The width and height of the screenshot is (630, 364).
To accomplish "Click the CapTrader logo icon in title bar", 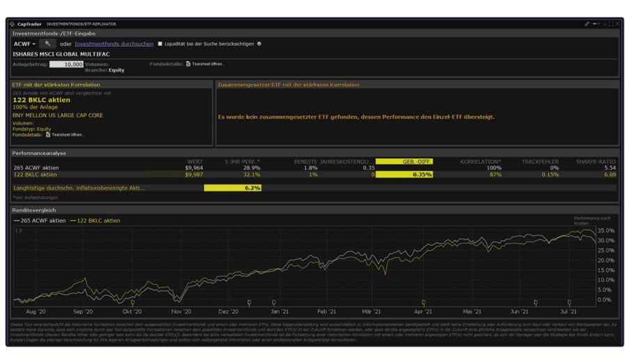I will pos(12,24).
